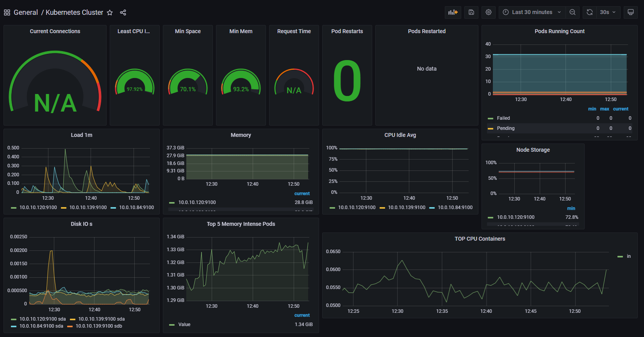Change color of Value series swatch
The width and height of the screenshot is (644, 337).
point(172,325)
